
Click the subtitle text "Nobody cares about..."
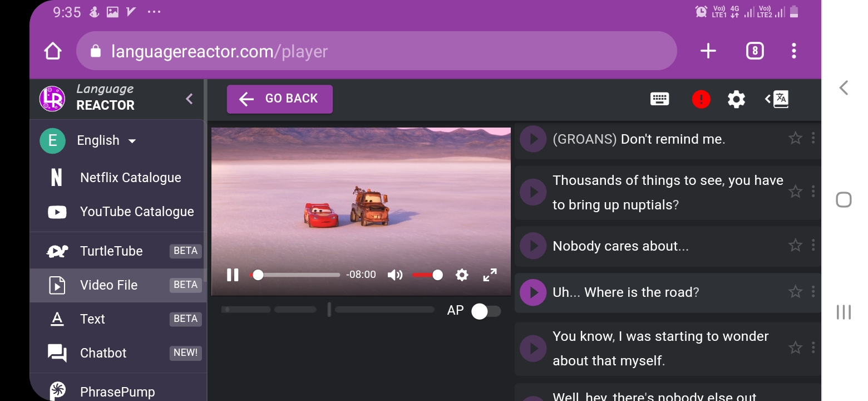tap(620, 246)
